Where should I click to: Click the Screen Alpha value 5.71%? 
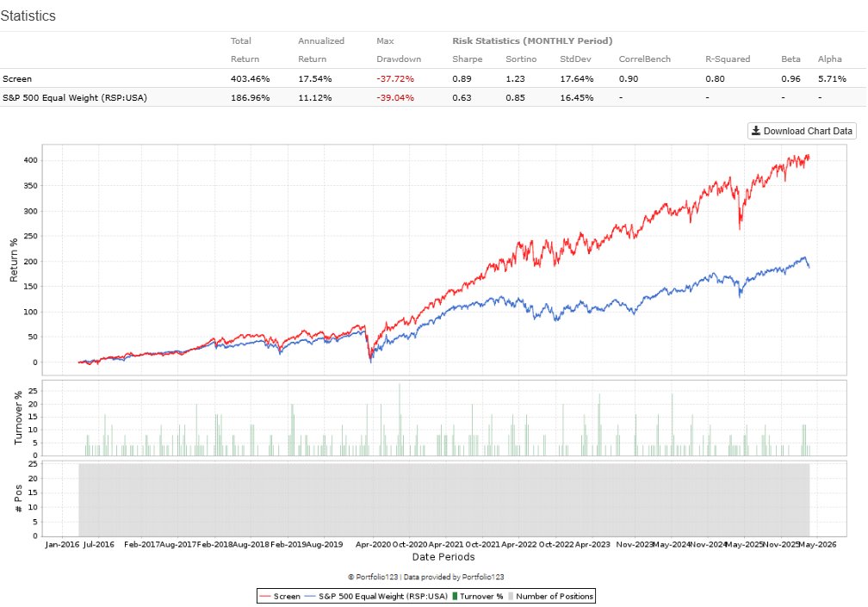coord(832,79)
